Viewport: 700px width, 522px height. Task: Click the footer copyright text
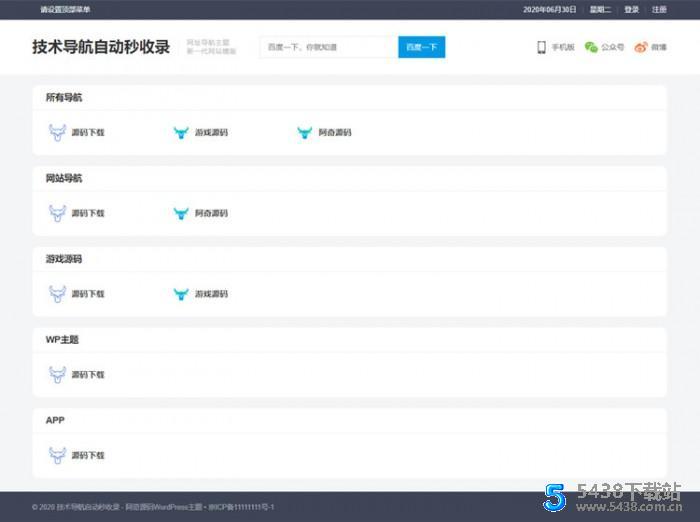click(x=153, y=507)
